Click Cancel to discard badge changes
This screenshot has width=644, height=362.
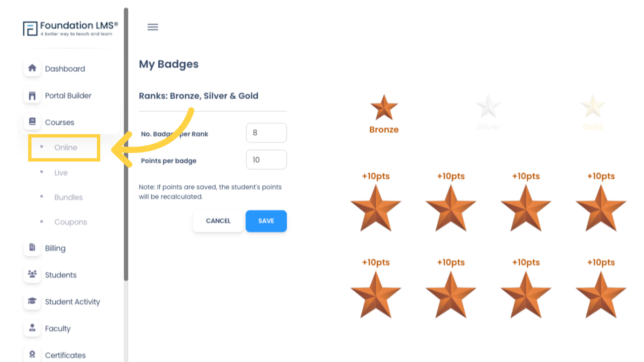pyautogui.click(x=218, y=221)
